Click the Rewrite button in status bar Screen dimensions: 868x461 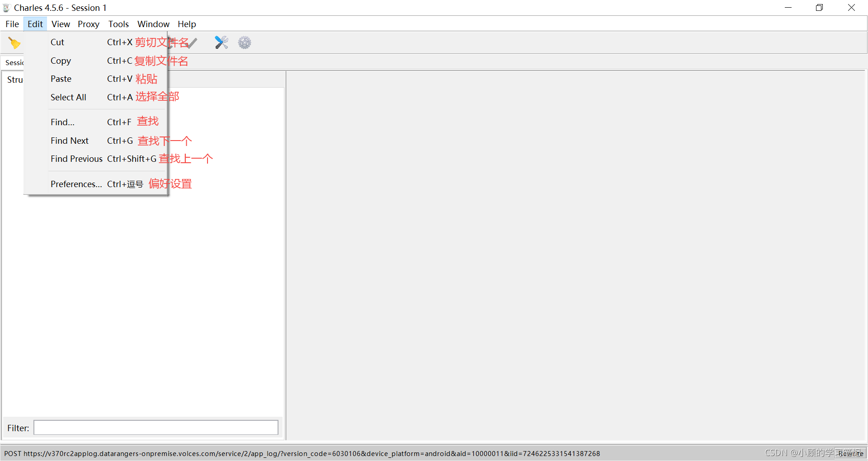pyautogui.click(x=850, y=453)
